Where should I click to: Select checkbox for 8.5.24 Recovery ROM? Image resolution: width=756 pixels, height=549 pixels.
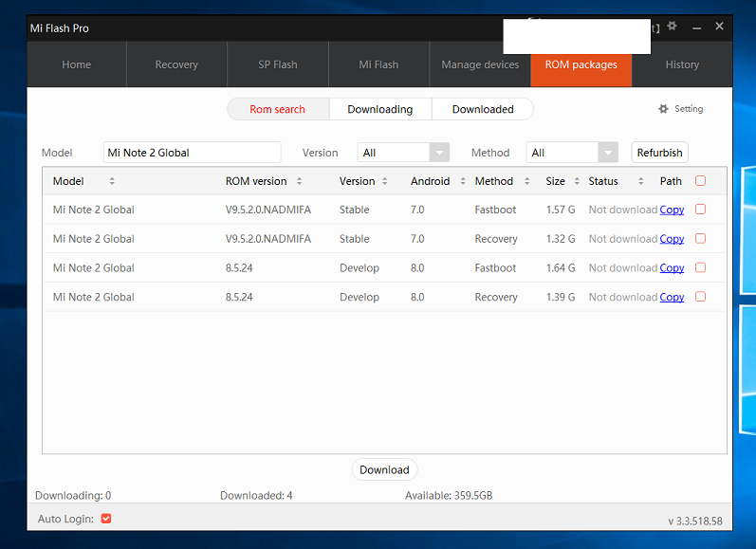tap(700, 297)
